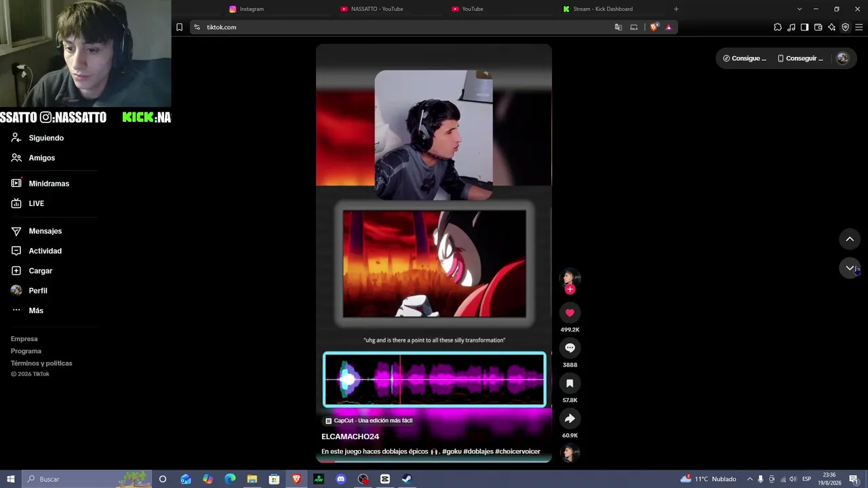Open File Explorer from the taskbar
The image size is (868, 488).
[252, 479]
